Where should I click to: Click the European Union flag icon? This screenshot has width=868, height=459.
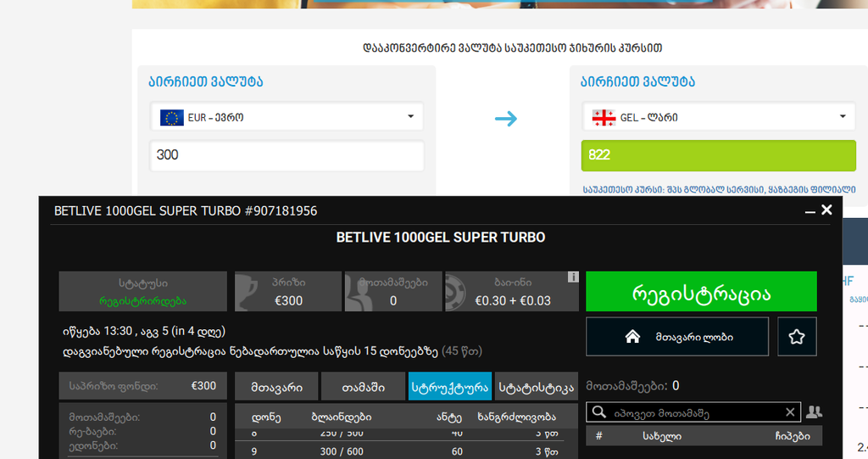[x=171, y=118]
